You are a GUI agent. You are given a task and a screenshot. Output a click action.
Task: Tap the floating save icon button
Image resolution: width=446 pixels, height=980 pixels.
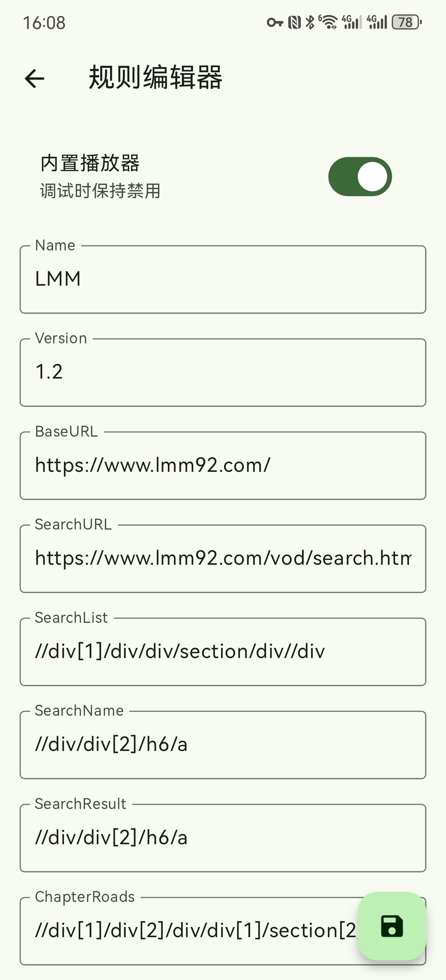[x=392, y=926]
